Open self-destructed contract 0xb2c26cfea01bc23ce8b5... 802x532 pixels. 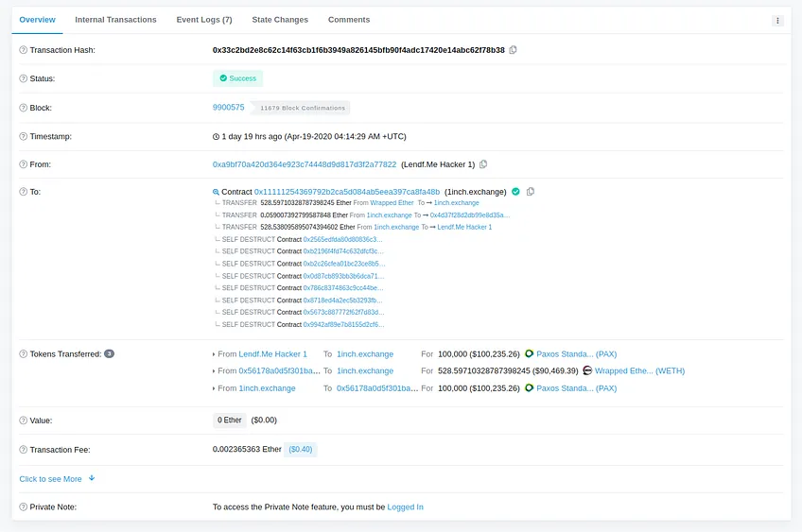[344, 264]
